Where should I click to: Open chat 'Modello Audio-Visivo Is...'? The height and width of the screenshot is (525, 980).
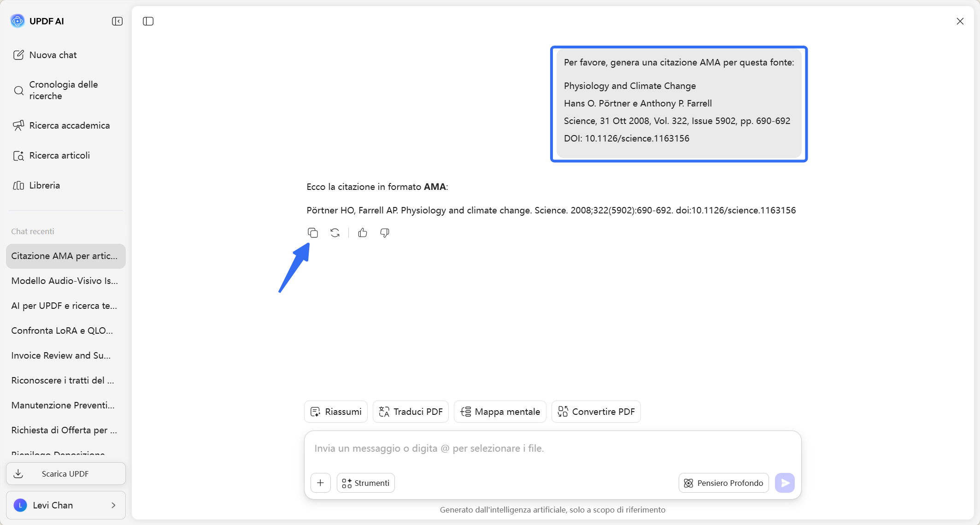(x=65, y=281)
